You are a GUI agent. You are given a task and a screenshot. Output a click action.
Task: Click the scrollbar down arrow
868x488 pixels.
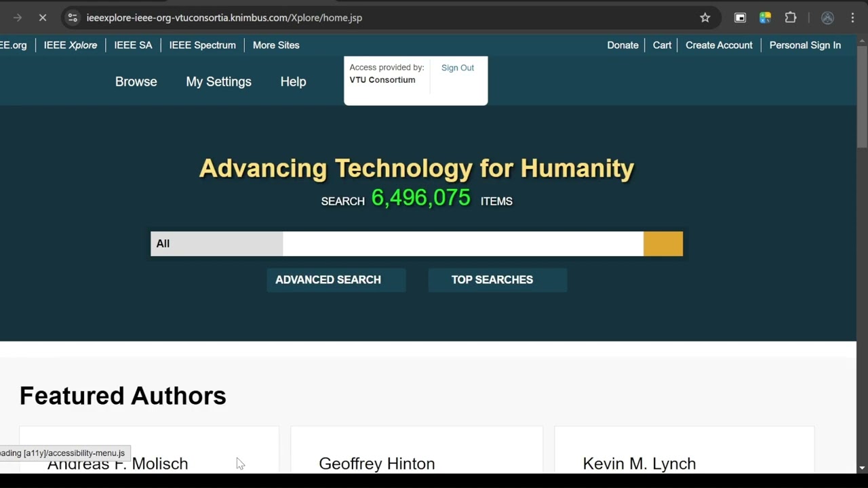click(x=862, y=468)
